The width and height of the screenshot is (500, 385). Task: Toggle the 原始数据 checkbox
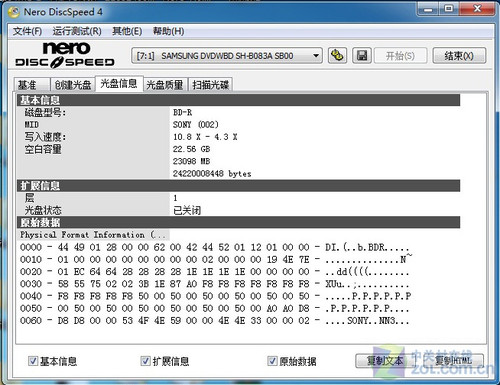[x=272, y=361]
